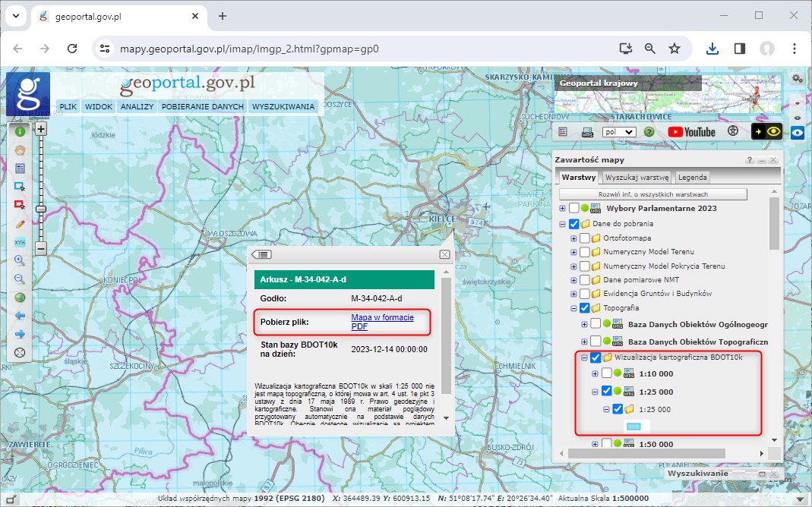
Task: Open the YouTube channel icon
Action: click(x=691, y=131)
